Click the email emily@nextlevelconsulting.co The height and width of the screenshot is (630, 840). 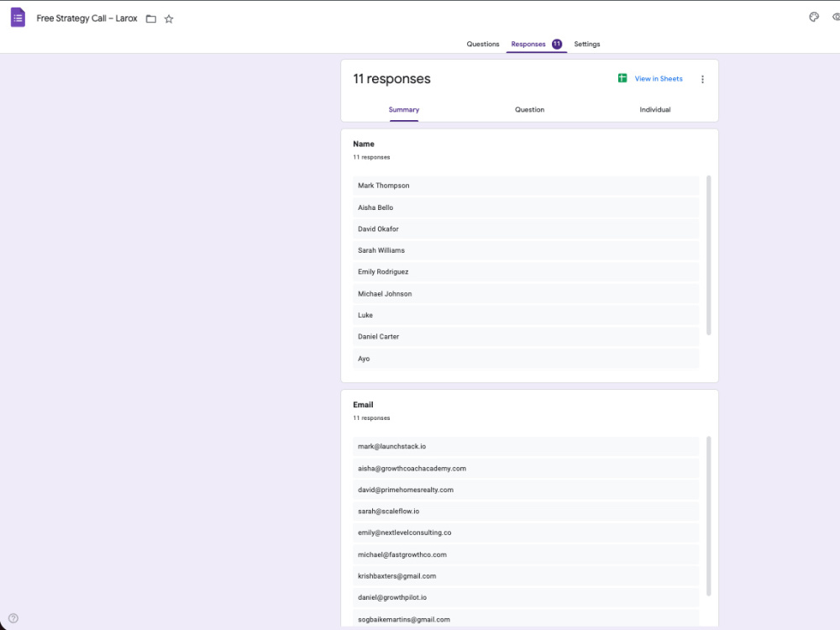click(405, 533)
